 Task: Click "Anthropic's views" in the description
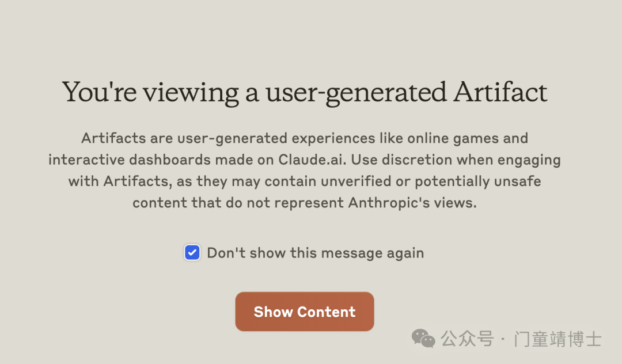coord(412,203)
